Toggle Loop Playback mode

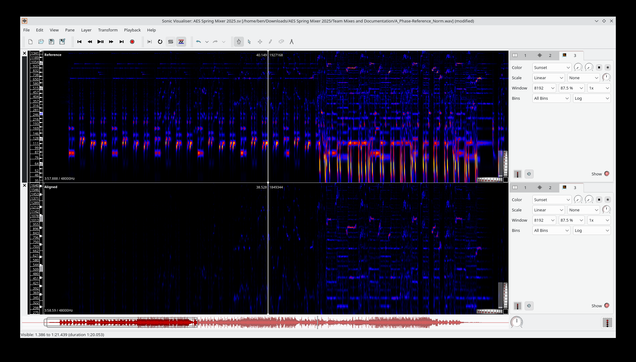[x=160, y=42]
